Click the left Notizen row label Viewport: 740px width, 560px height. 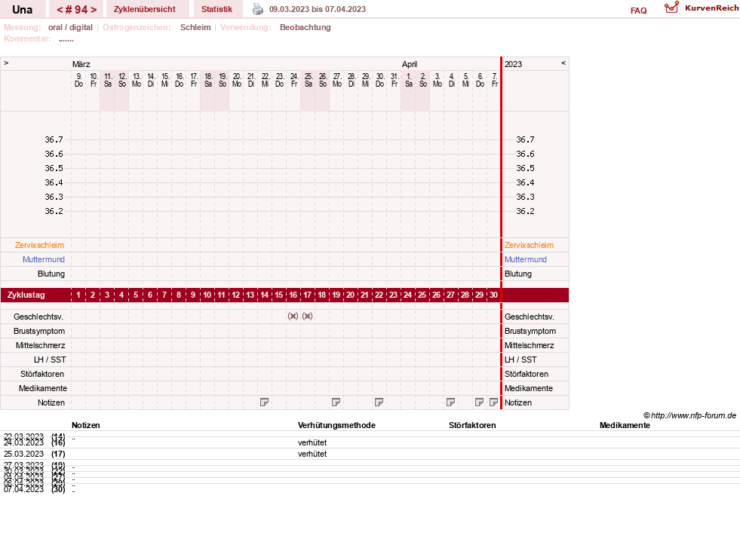pyautogui.click(x=51, y=402)
